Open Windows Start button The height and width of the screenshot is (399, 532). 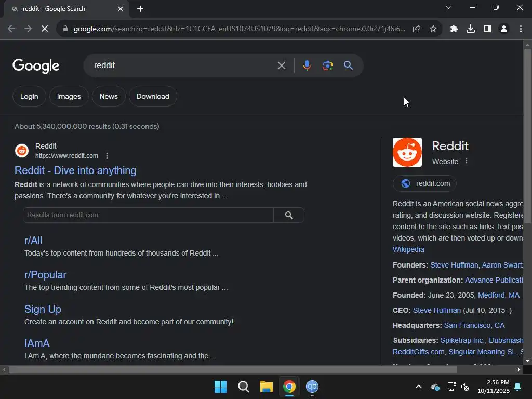point(220,387)
